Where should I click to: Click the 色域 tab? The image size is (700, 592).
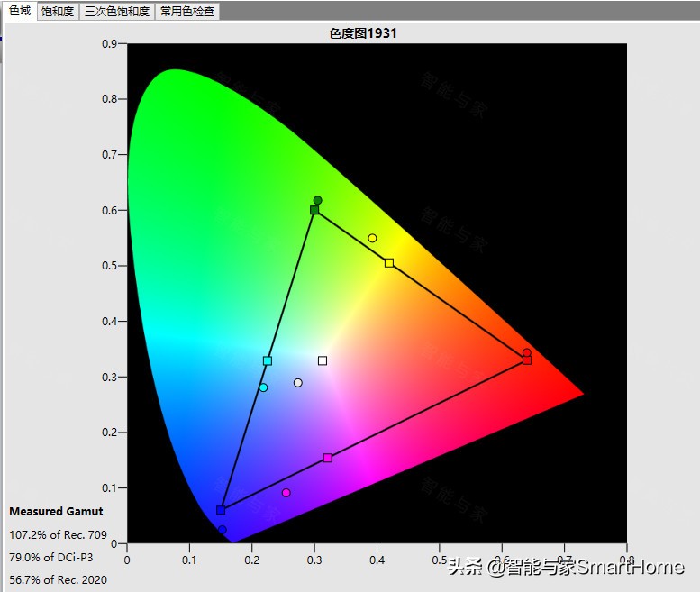point(19,12)
